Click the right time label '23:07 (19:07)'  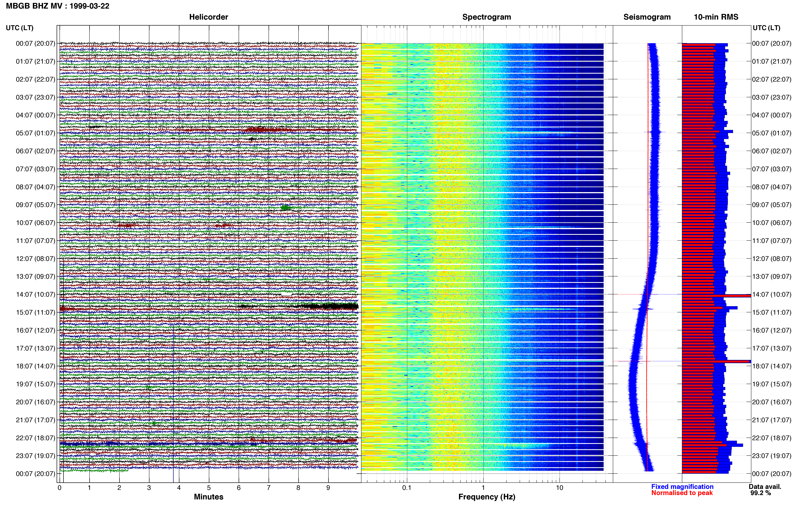[x=772, y=456]
